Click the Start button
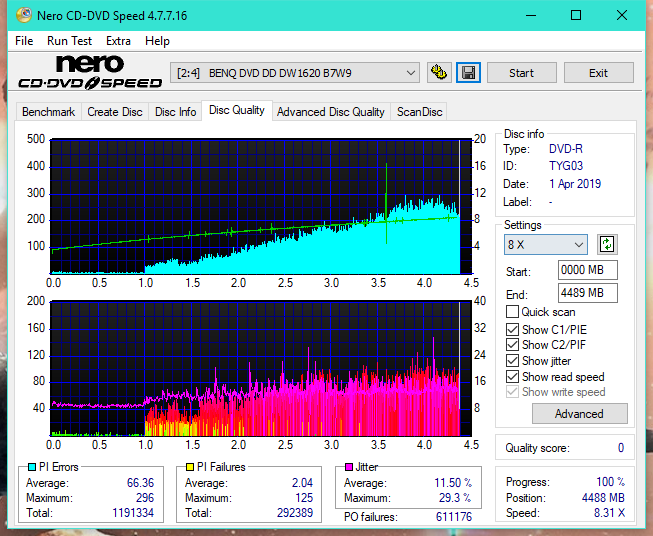Image resolution: width=653 pixels, height=536 pixels. coord(521,73)
